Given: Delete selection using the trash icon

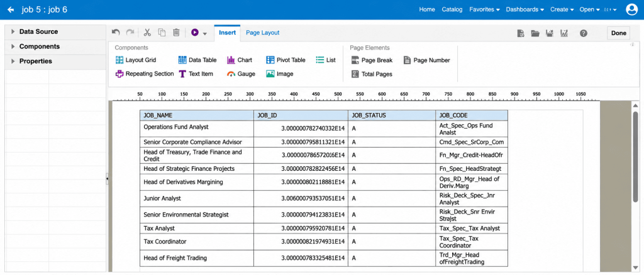Looking at the screenshot, I should (x=176, y=33).
